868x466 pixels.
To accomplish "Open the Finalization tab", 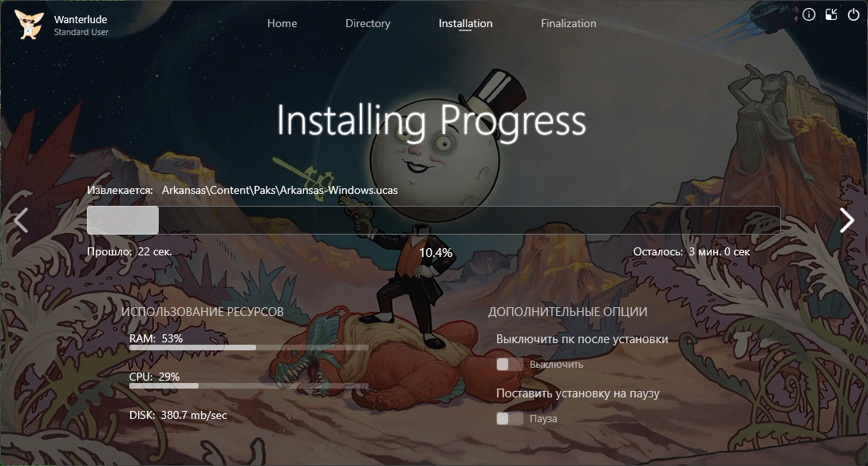I will tap(568, 23).
